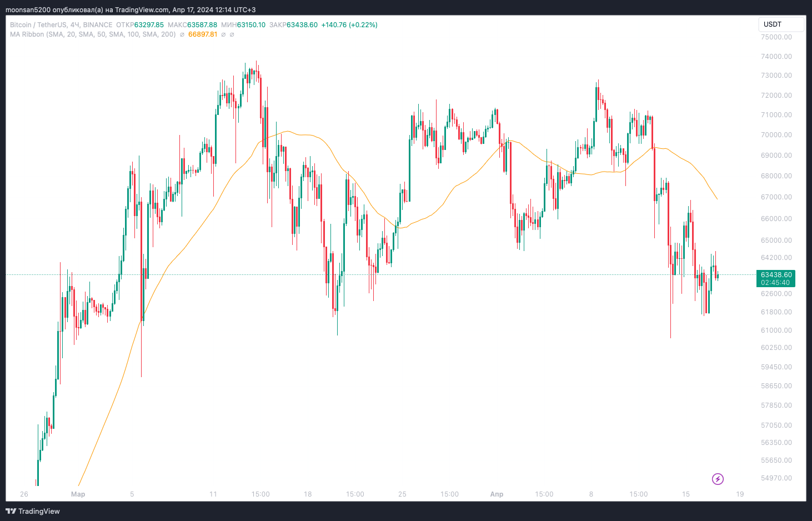This screenshot has width=812, height=521.
Task: Click the 67000.00 price axis label
Action: pos(776,197)
